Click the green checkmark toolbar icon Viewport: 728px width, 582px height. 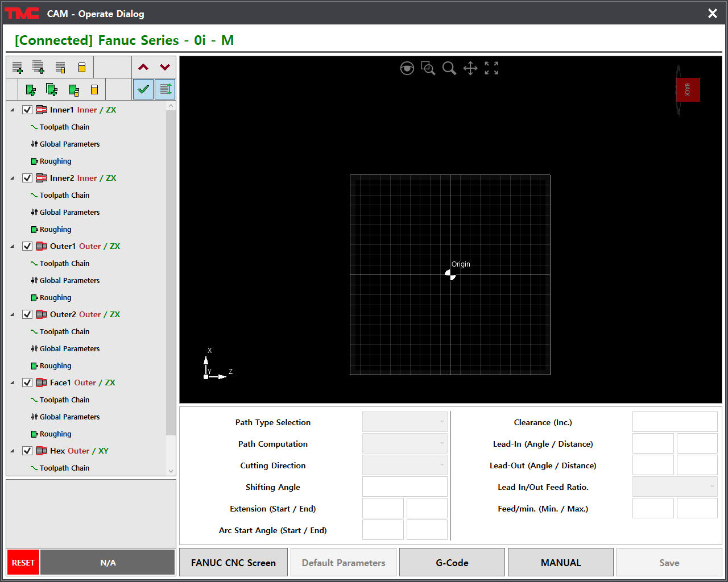point(143,89)
